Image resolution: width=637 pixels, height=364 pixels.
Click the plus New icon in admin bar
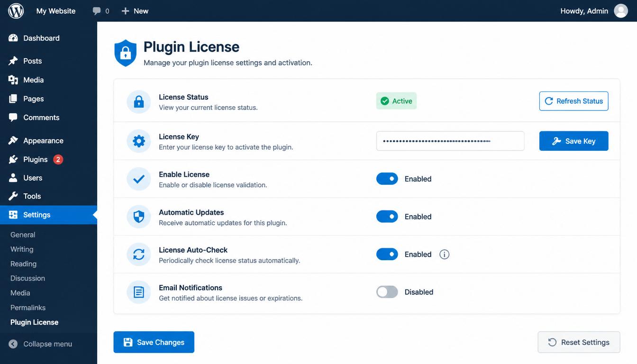pos(125,11)
